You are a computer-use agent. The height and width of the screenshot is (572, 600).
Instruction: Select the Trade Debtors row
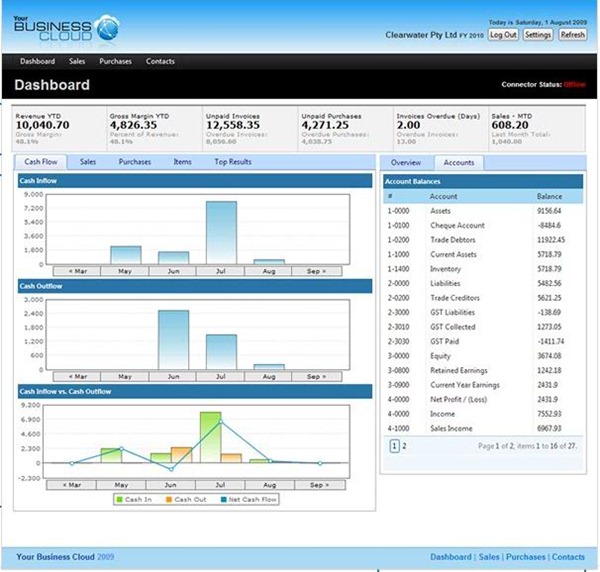(483, 240)
